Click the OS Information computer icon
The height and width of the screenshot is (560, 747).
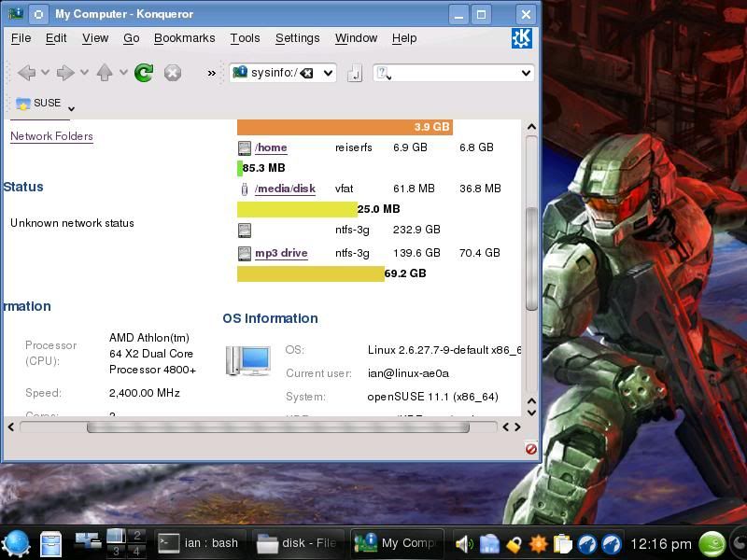click(x=248, y=360)
